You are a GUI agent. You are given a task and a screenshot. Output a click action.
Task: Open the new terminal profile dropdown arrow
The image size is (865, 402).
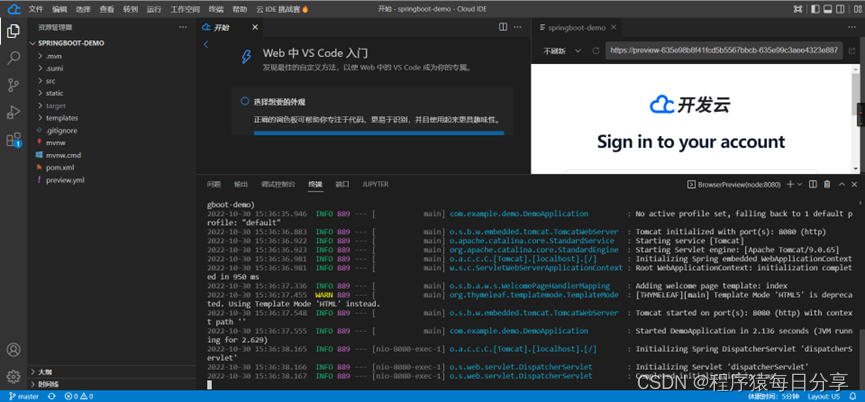pyautogui.click(x=799, y=184)
